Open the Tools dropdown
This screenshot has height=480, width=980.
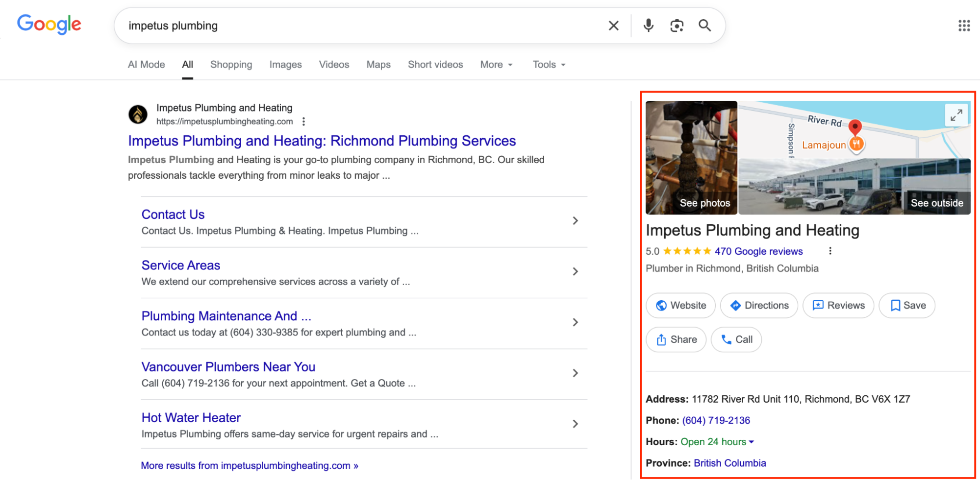coord(548,64)
